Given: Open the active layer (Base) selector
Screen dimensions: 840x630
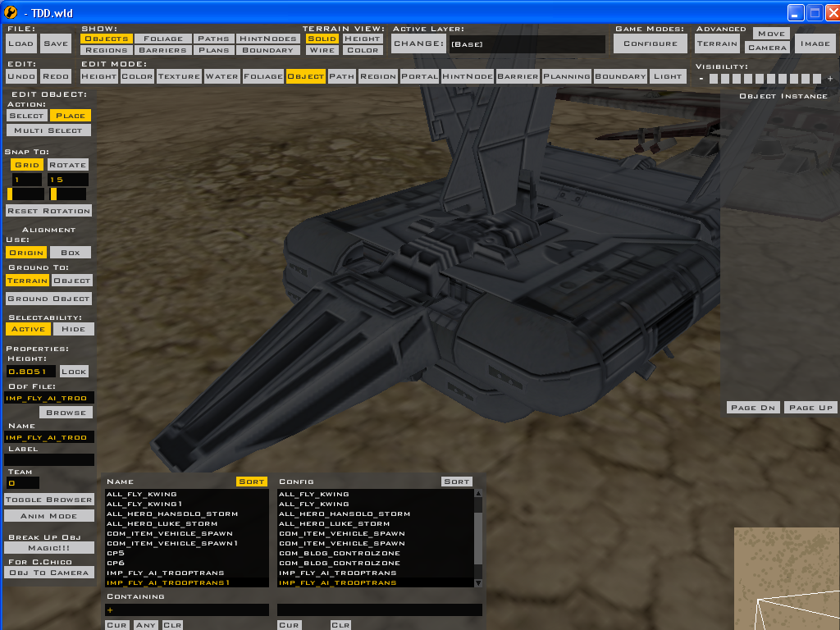Looking at the screenshot, I should click(525, 43).
